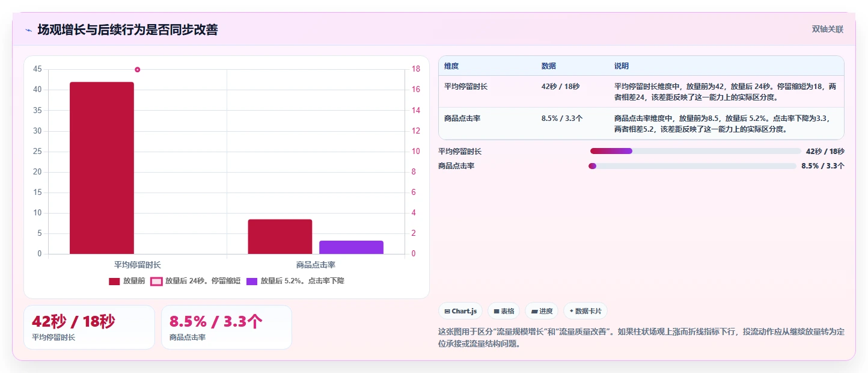868x373 pixels.
Task: Click the 8.5% / 3.3个 data card
Action: click(227, 327)
